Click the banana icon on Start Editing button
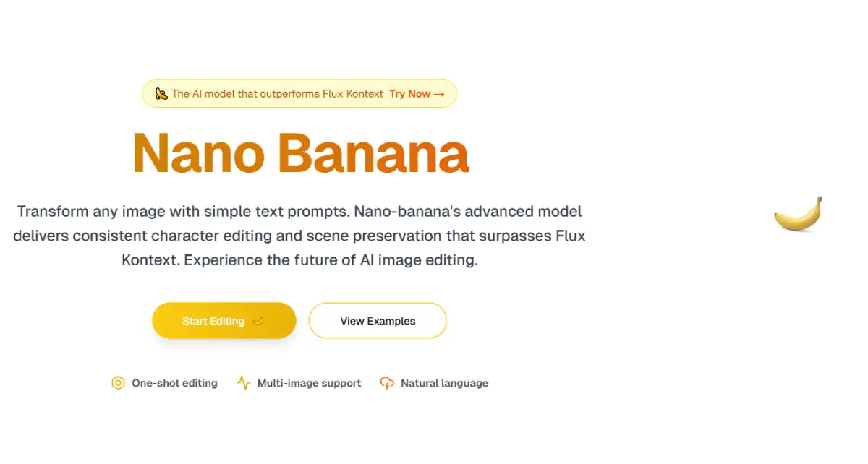 click(258, 321)
